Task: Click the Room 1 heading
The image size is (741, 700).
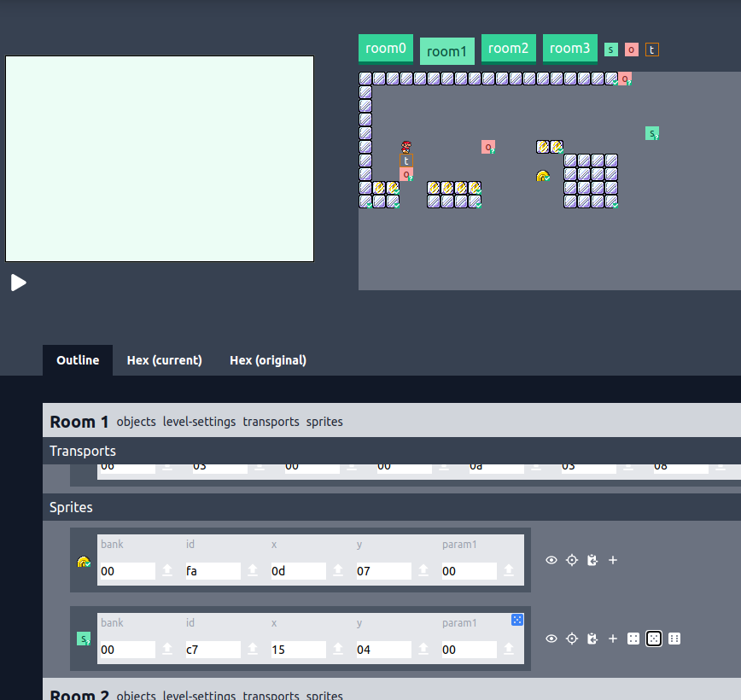Action: coord(79,422)
